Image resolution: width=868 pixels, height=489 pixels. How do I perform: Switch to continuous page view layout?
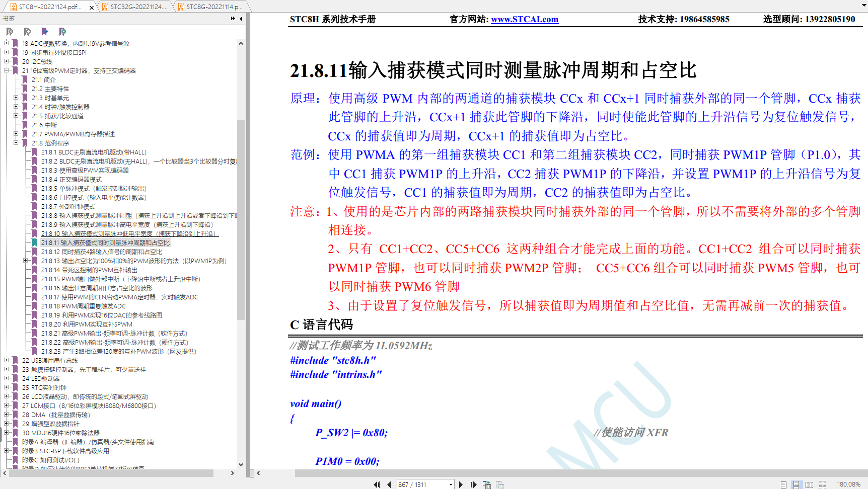click(x=796, y=484)
